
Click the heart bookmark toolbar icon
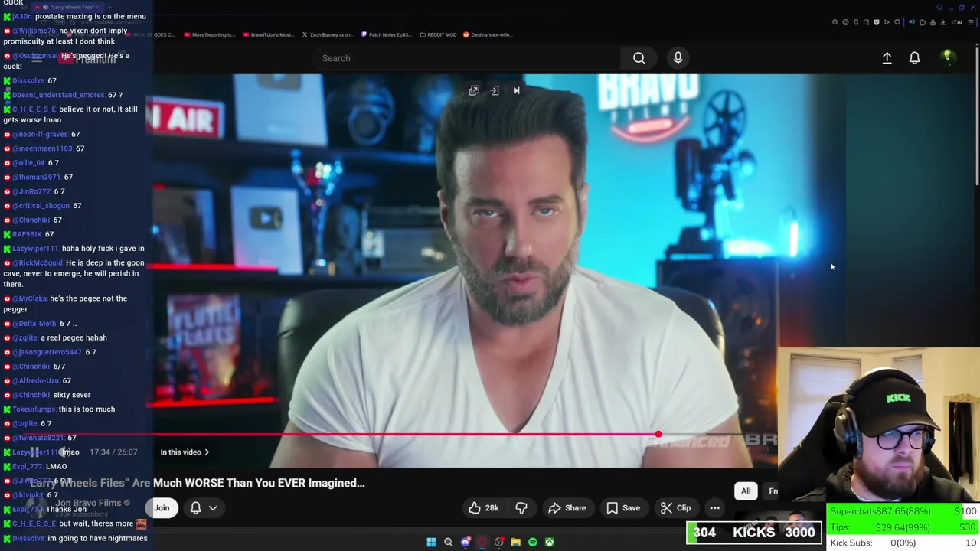click(897, 22)
